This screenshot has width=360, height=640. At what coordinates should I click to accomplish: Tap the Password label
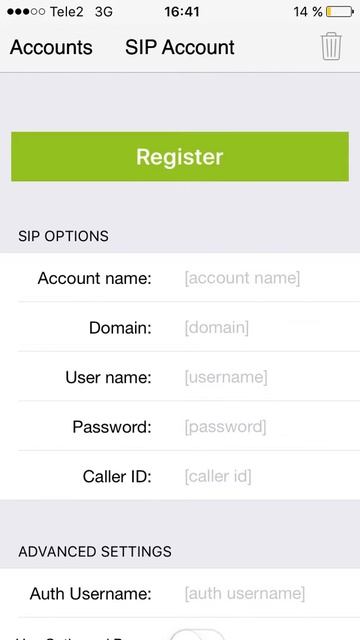(x=112, y=427)
